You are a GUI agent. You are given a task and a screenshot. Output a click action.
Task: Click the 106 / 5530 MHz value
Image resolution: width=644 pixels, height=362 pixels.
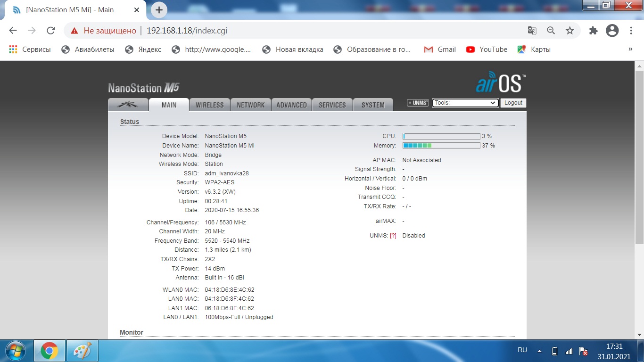point(225,222)
